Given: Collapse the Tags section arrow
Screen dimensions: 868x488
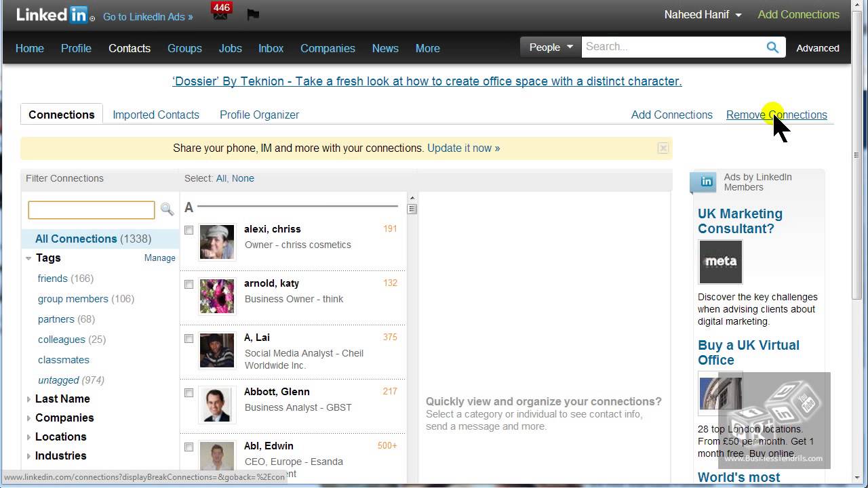Looking at the screenshot, I should click(28, 258).
